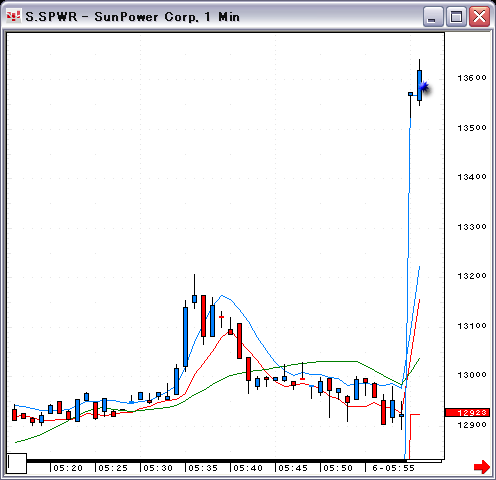Close the S.SPWR chart window
The height and width of the screenshot is (480, 496).
tap(479, 16)
